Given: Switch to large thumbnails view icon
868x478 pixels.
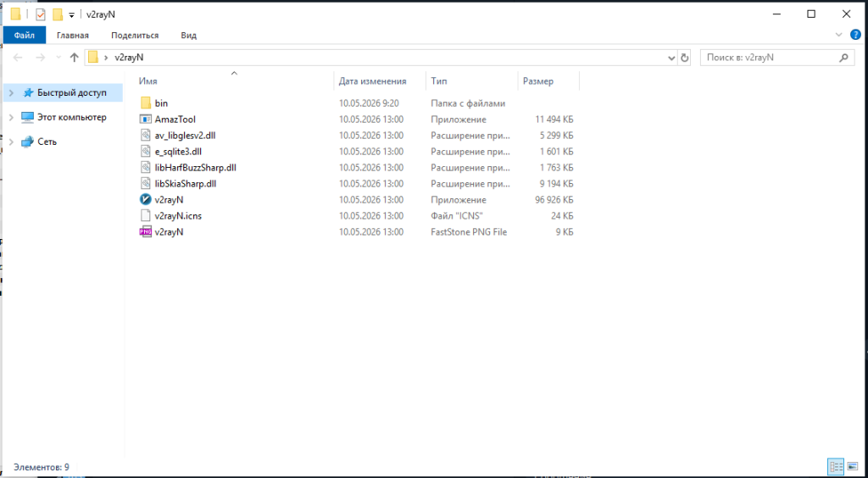Looking at the screenshot, I should 851,467.
